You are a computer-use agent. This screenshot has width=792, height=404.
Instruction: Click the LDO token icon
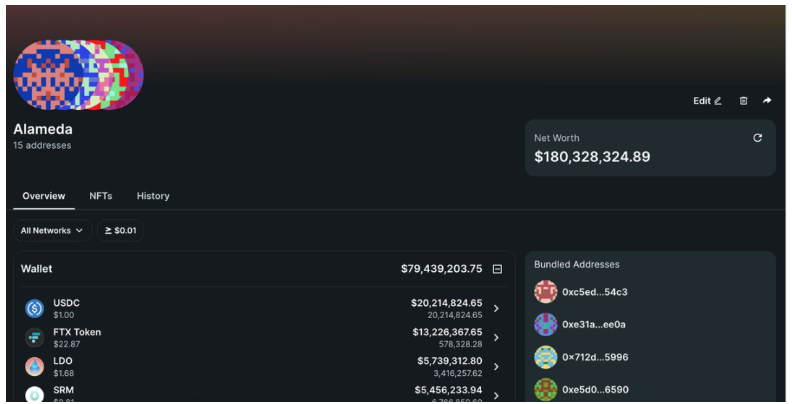pyautogui.click(x=34, y=367)
